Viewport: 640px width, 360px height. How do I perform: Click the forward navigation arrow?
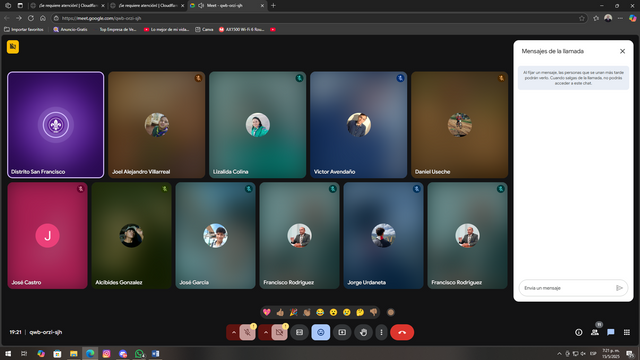(19, 18)
